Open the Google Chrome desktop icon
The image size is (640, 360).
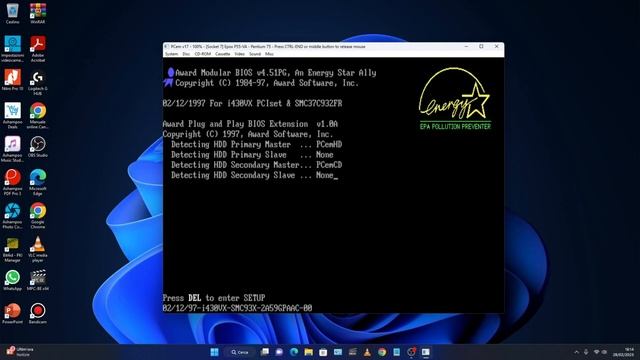click(38, 216)
